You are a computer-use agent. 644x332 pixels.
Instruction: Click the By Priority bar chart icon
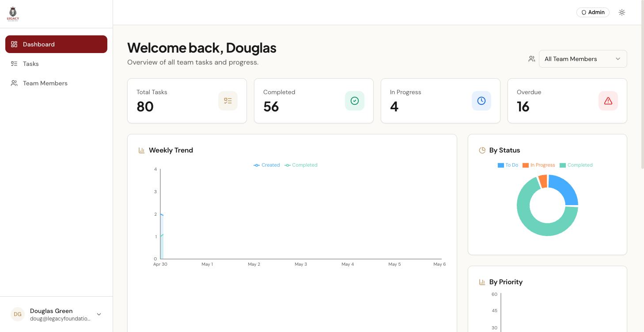point(482,282)
